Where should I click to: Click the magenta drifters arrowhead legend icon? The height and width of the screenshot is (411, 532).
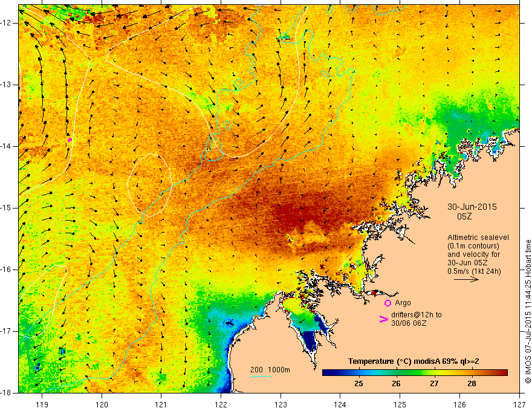point(383,319)
